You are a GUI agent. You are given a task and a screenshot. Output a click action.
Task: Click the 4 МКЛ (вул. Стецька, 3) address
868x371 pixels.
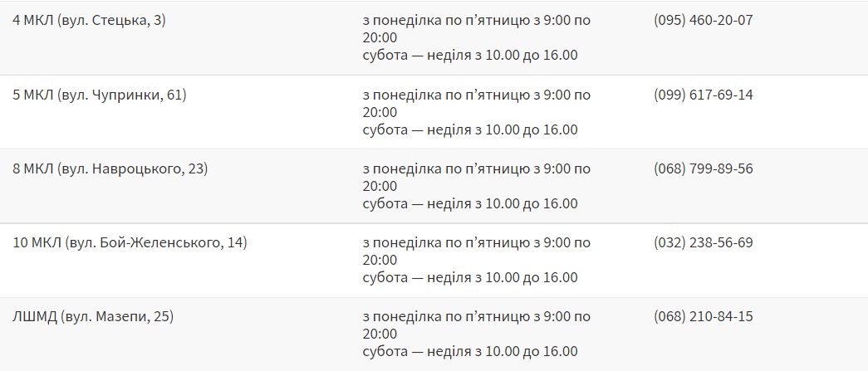[x=89, y=20]
